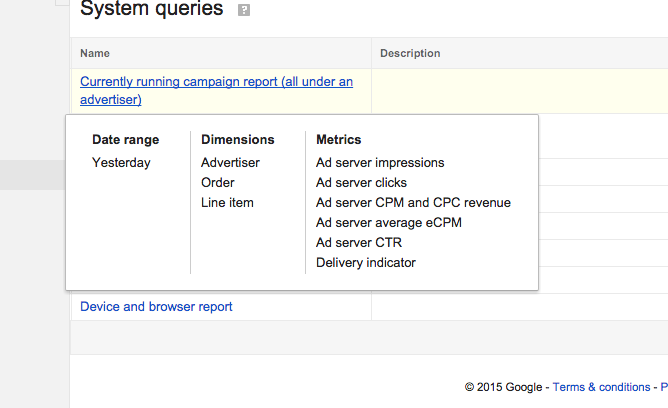Click Delivery indicator metric
This screenshot has height=408, width=668.
(365, 263)
